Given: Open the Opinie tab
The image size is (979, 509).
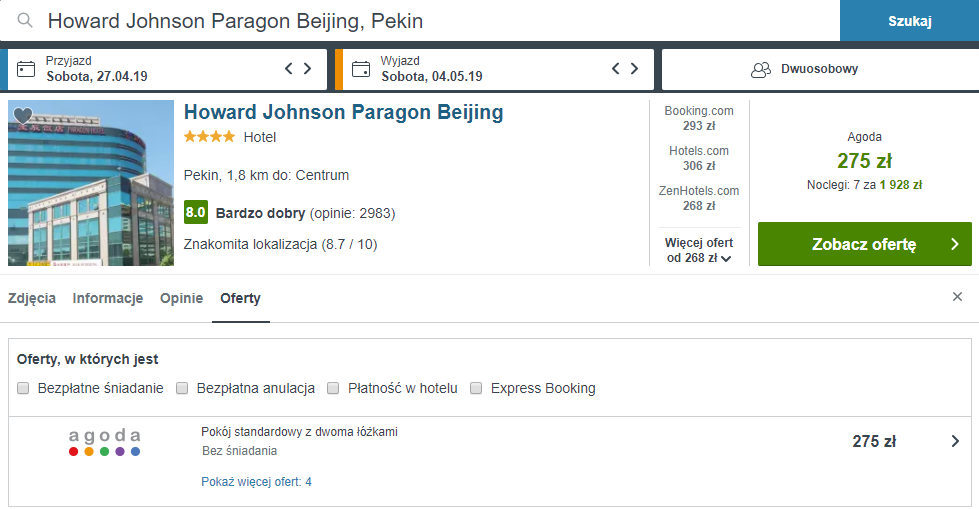Looking at the screenshot, I should [x=181, y=298].
